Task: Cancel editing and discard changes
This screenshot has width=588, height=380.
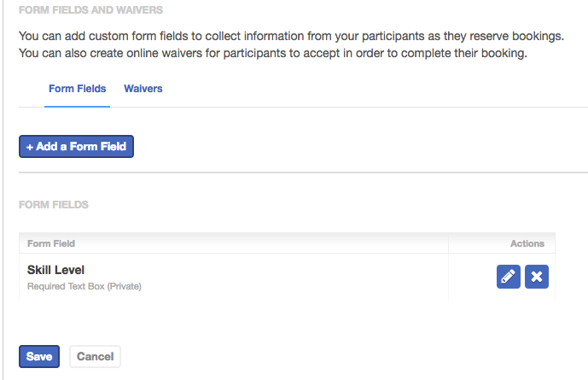Action: [95, 356]
